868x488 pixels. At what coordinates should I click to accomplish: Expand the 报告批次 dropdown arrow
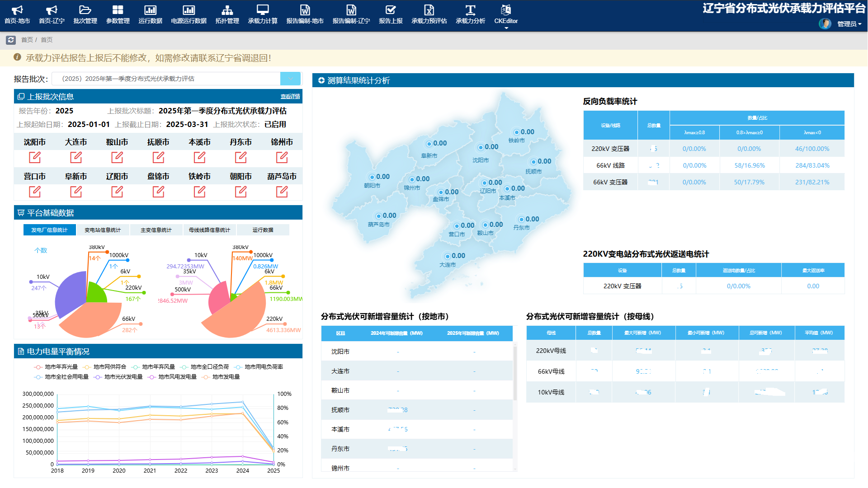pyautogui.click(x=290, y=79)
